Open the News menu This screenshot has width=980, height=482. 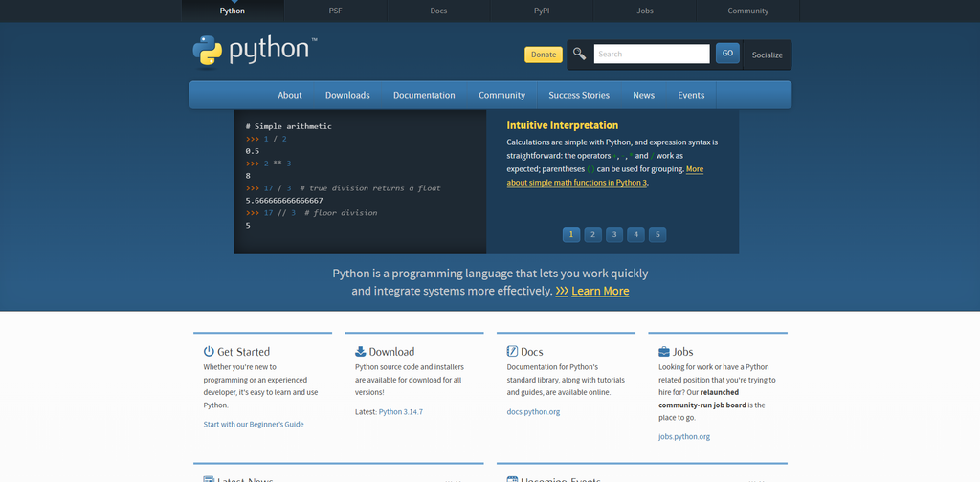644,95
